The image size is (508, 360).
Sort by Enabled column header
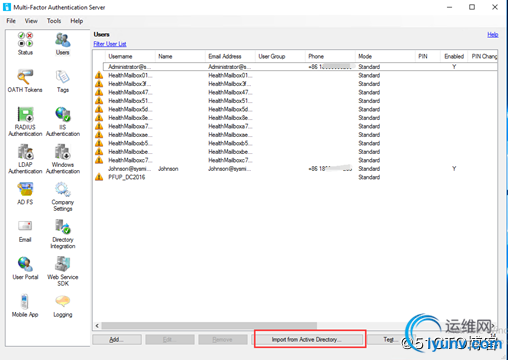454,56
